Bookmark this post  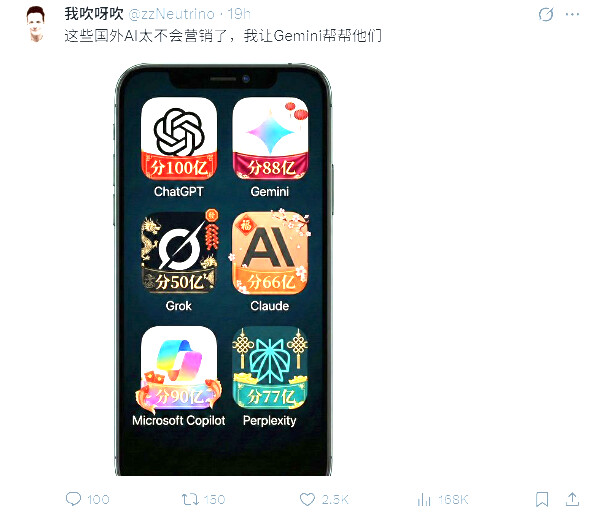coord(542,499)
